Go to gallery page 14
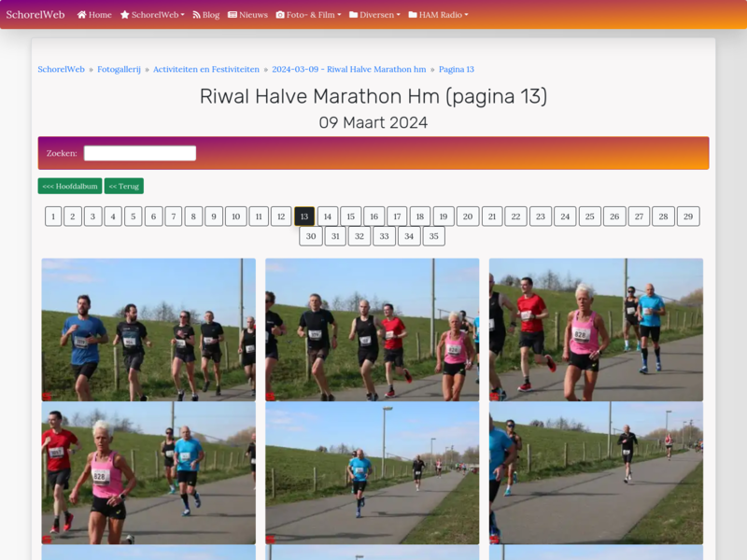Image resolution: width=747 pixels, height=560 pixels. click(328, 217)
